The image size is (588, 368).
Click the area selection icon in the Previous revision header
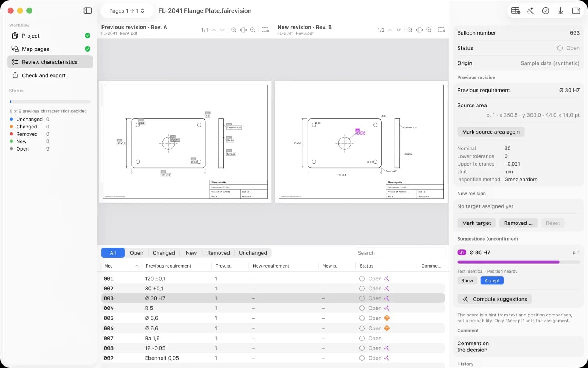click(265, 30)
